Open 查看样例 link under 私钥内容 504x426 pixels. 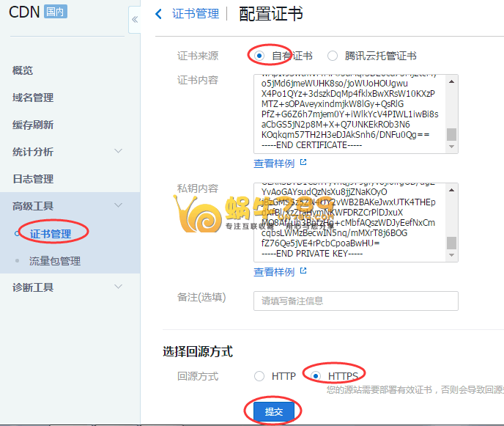pyautogui.click(x=274, y=272)
